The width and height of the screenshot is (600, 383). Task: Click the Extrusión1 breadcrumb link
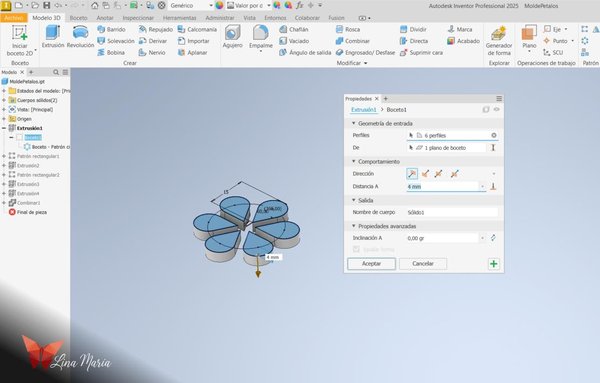(x=364, y=110)
